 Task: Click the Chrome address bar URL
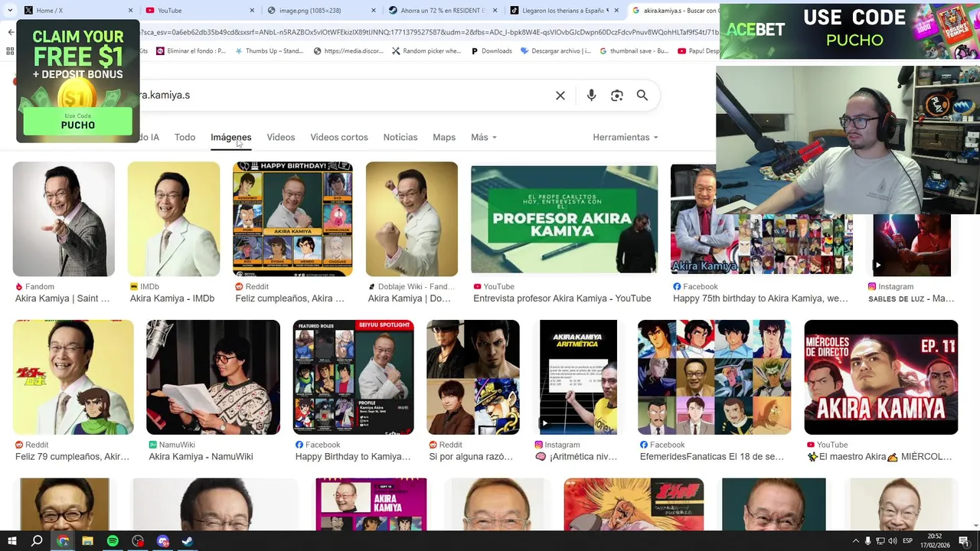pyautogui.click(x=429, y=32)
